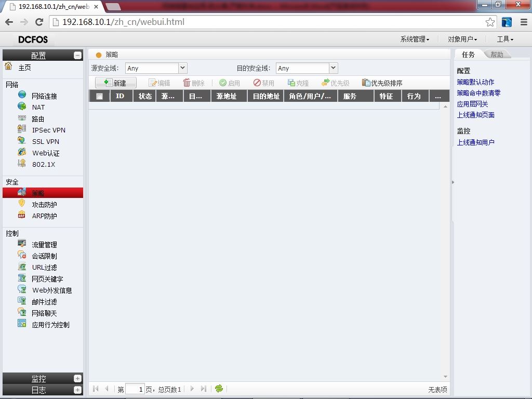Sort by ID column header
The image size is (532, 399).
(x=122, y=96)
